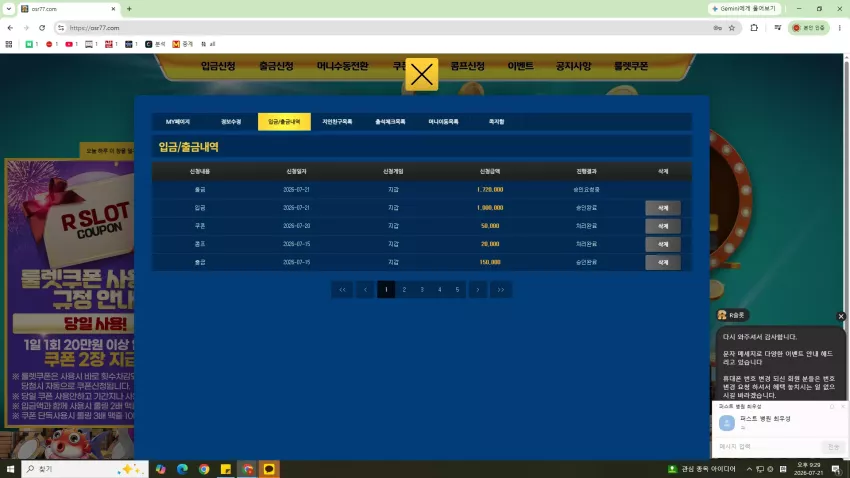Open the browser extensions puzzle icon
The width and height of the screenshot is (850, 478).
pyautogui.click(x=754, y=28)
